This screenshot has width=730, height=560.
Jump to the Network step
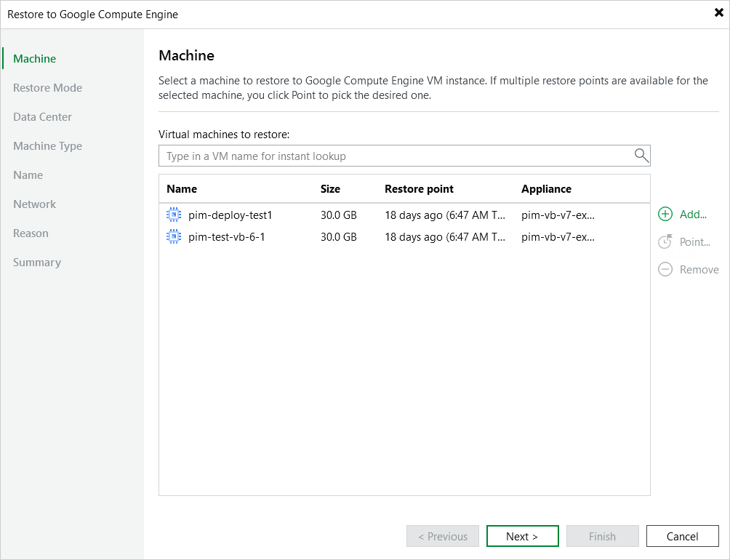click(x=34, y=204)
